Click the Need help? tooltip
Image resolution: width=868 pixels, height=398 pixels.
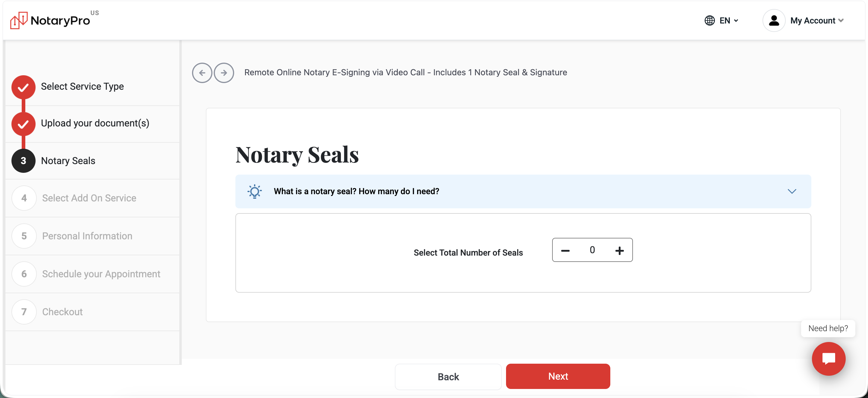click(x=828, y=328)
